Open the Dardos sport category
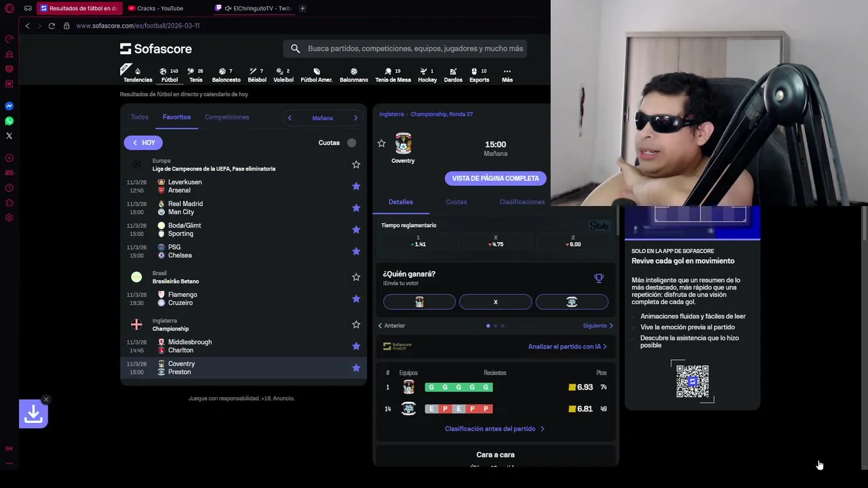The image size is (868, 488). (453, 75)
